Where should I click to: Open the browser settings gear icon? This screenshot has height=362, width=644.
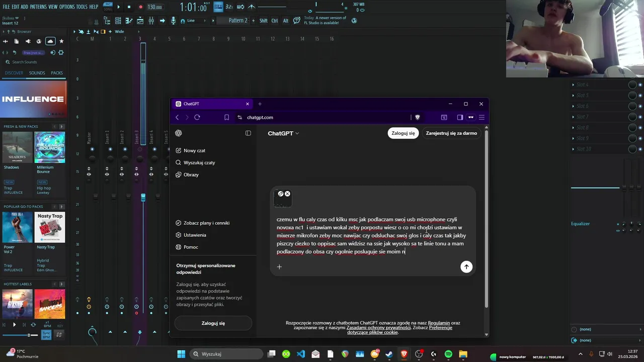(x=61, y=52)
